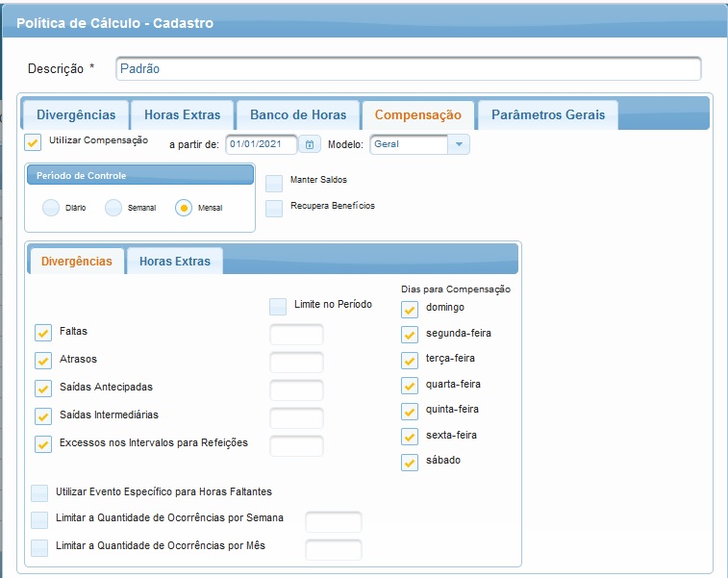Enable the Manter Saldos checkbox
The image size is (728, 578).
(x=274, y=184)
